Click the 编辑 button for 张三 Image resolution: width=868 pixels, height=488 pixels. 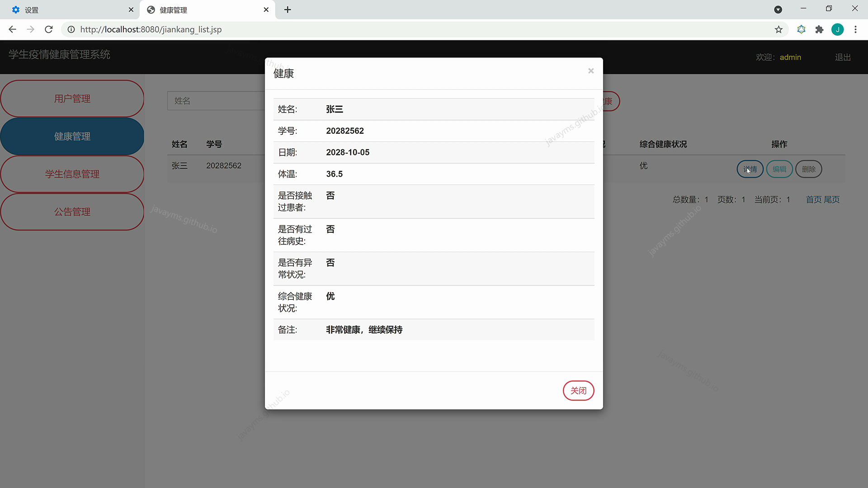click(x=779, y=169)
